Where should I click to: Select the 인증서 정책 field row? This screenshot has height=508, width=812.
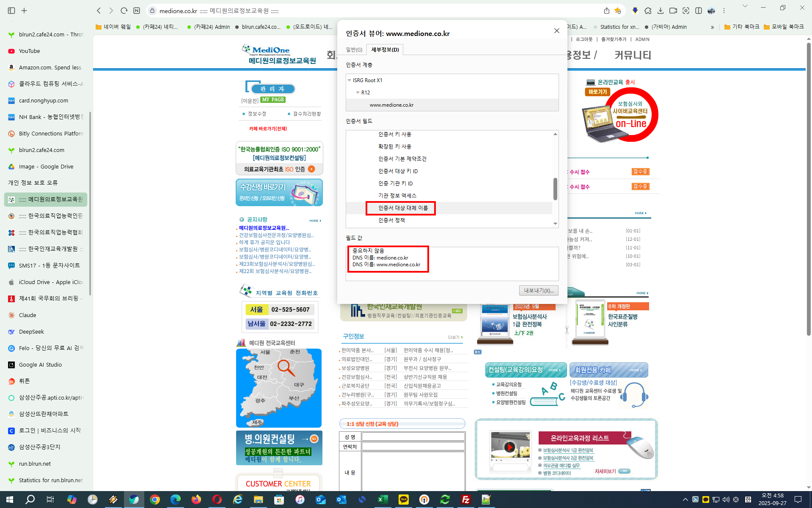(391, 220)
